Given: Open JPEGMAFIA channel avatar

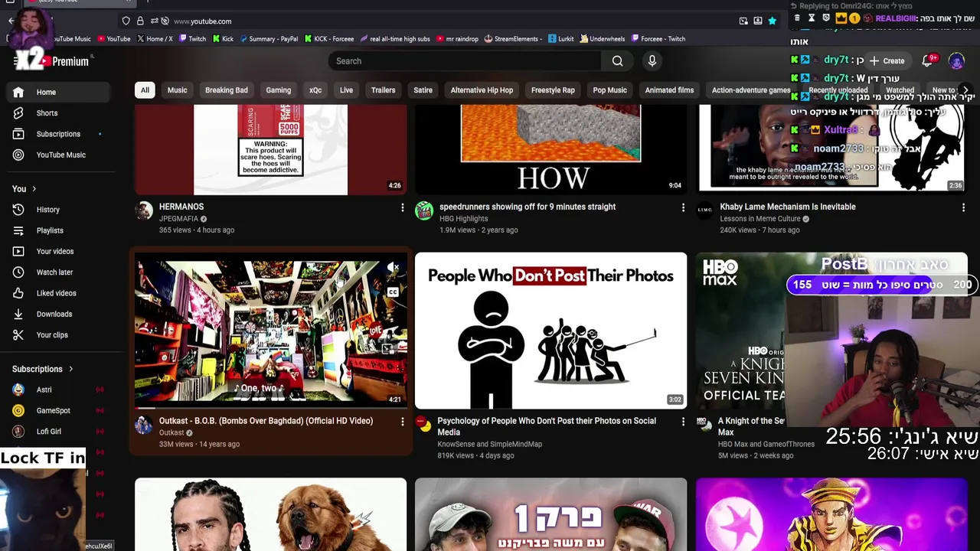Looking at the screenshot, I should coord(144,210).
